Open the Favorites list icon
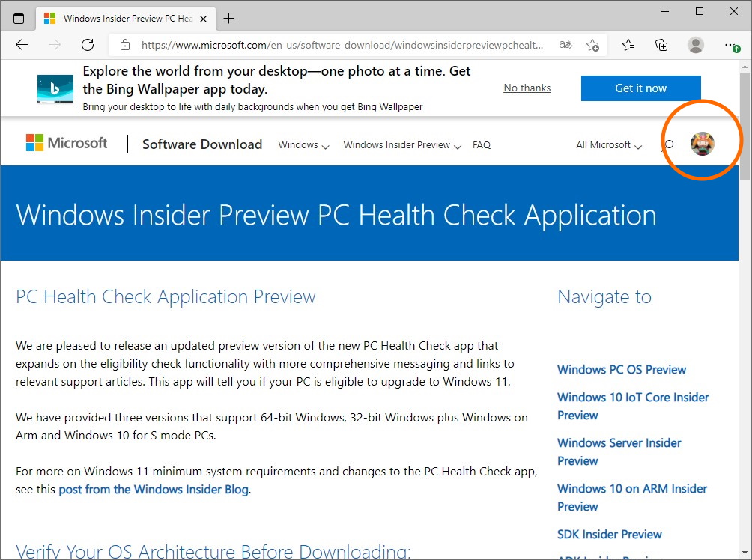Screen dimensions: 752x560 pyautogui.click(x=628, y=45)
